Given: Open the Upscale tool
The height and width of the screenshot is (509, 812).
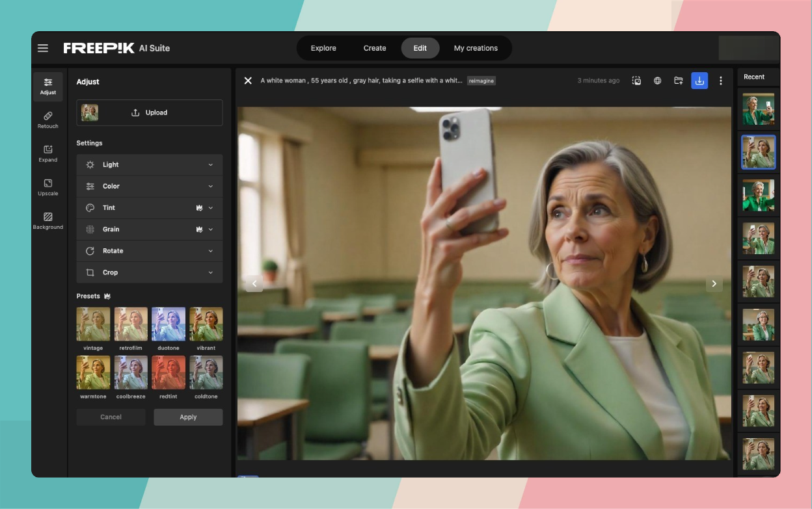Looking at the screenshot, I should click(x=48, y=187).
